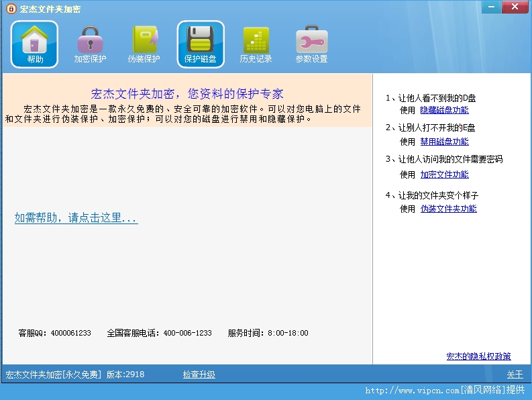Select the 保护磁盘 floppy disk icon
The height and width of the screenshot is (400, 532).
[201, 44]
